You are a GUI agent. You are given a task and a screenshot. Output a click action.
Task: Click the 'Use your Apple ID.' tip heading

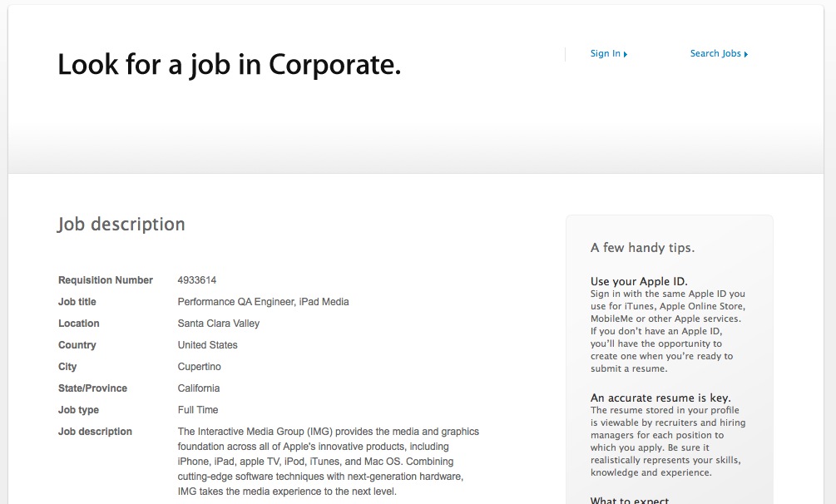click(x=639, y=282)
